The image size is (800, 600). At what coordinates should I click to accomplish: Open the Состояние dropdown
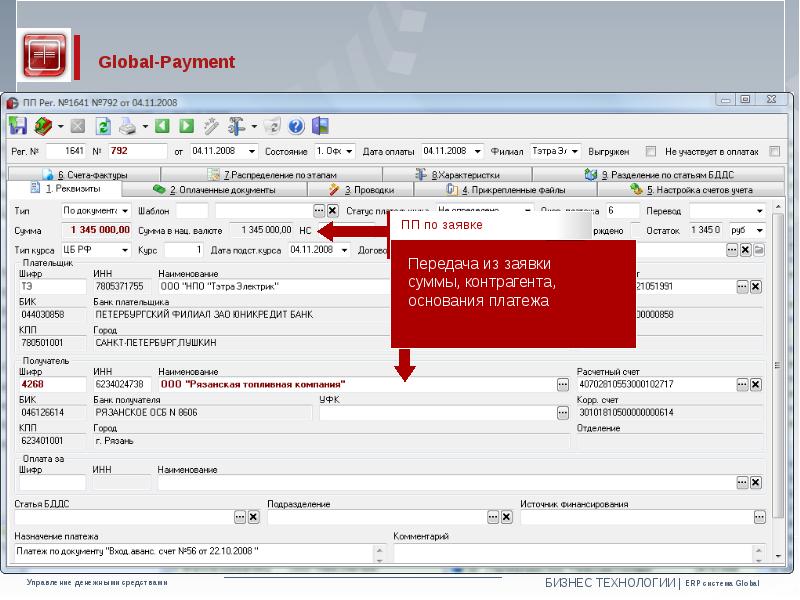click(x=349, y=151)
